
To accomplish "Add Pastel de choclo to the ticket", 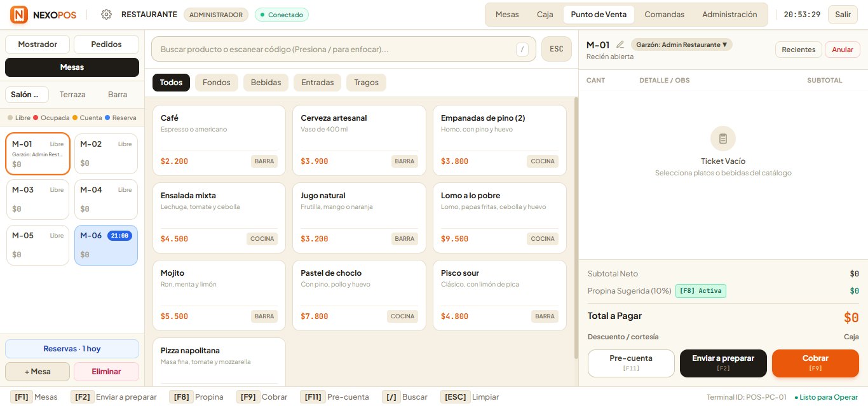I will pyautogui.click(x=359, y=295).
